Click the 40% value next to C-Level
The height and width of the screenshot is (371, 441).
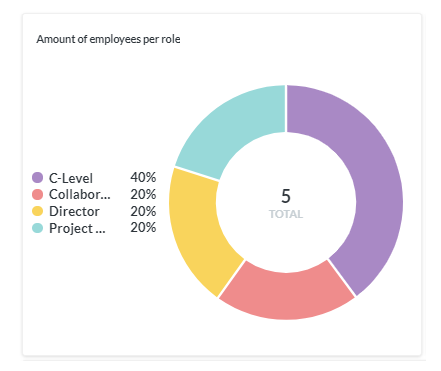[x=143, y=177]
